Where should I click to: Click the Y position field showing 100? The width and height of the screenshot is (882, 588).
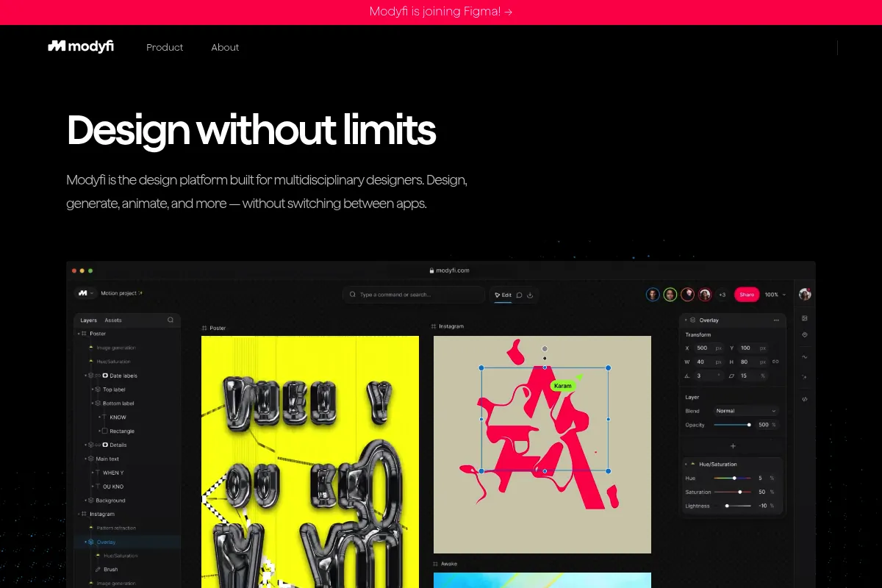pyautogui.click(x=753, y=348)
